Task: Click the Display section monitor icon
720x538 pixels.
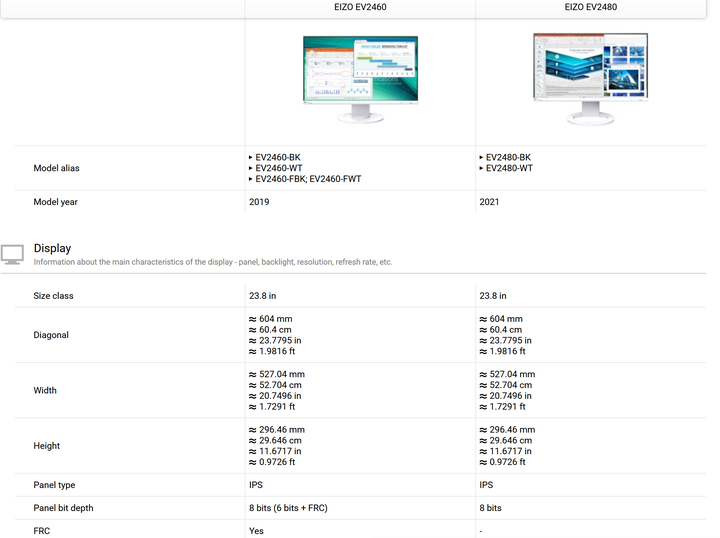Action: click(12, 255)
